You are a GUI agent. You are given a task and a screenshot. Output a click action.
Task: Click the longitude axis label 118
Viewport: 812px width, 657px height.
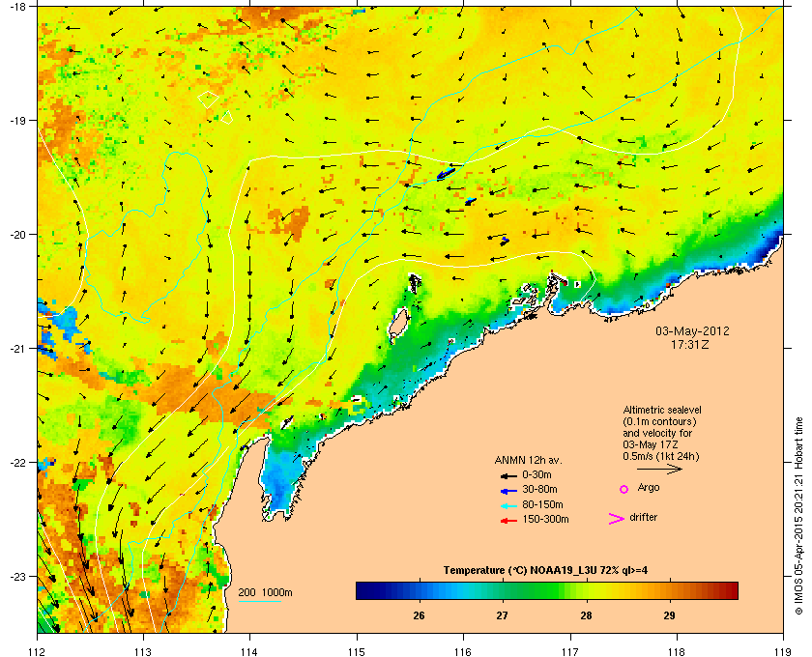[x=677, y=651]
